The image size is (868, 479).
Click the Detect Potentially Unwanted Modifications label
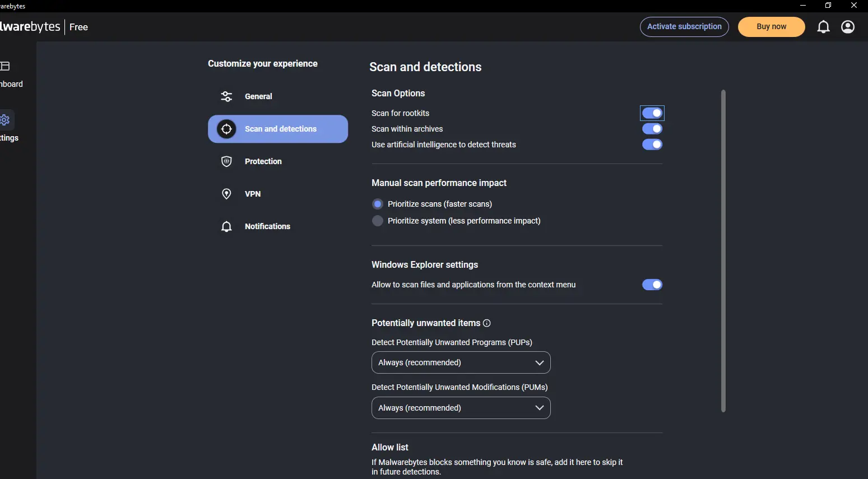tap(459, 387)
